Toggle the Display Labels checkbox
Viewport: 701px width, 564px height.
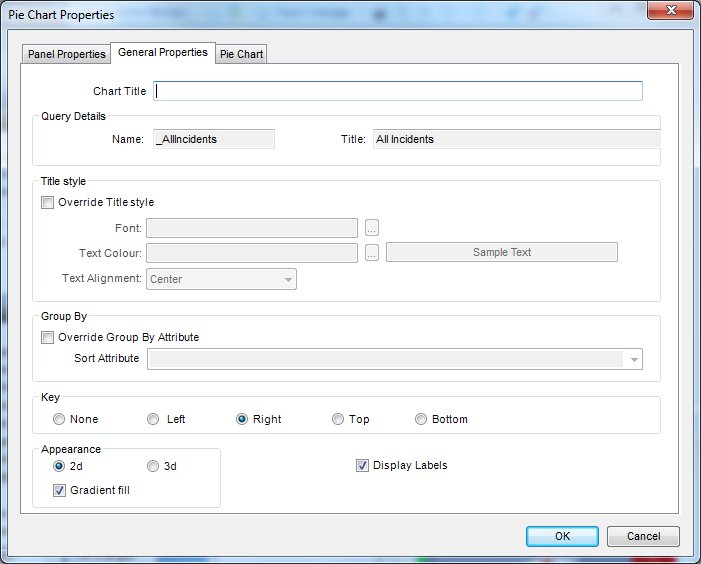pos(362,465)
